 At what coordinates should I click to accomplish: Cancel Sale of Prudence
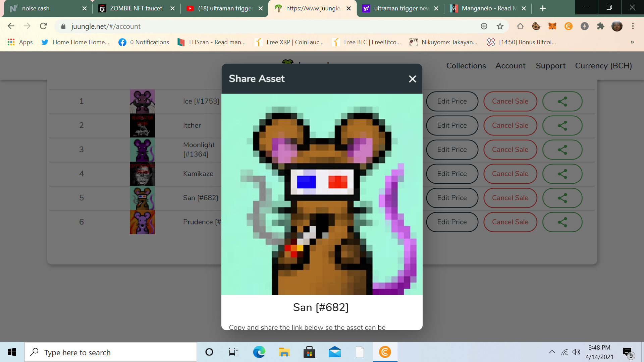pyautogui.click(x=510, y=222)
